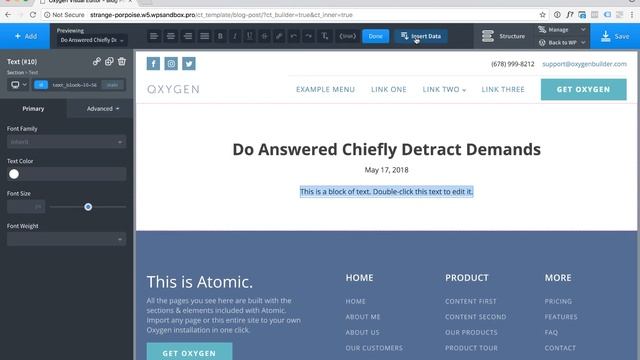640x360 pixels.
Task: Reload the browser page
Action: click(x=33, y=15)
